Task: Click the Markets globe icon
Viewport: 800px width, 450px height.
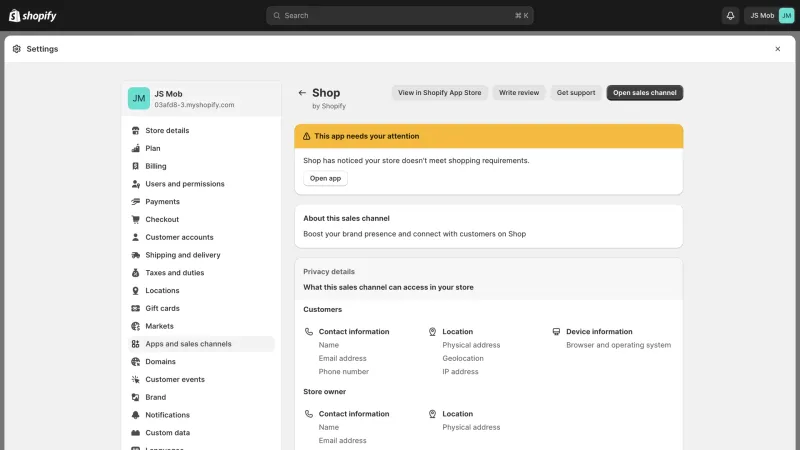Action: pyautogui.click(x=135, y=326)
